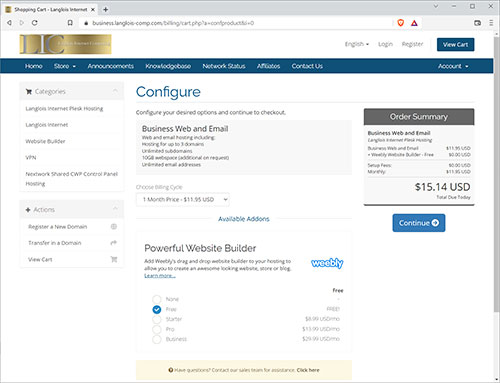Open Affiliates in the navigation bar
Image resolution: width=500 pixels, height=383 pixels.
click(268, 66)
